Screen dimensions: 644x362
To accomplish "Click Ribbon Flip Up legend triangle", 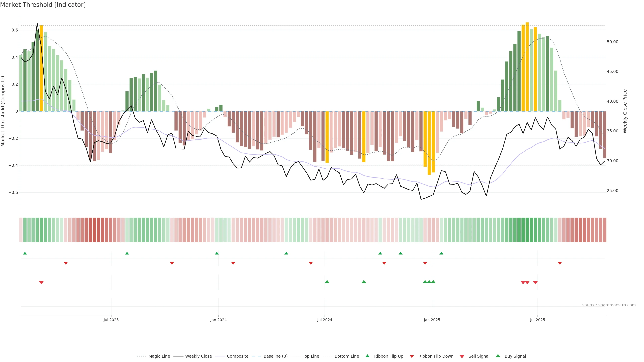I will tap(367, 356).
